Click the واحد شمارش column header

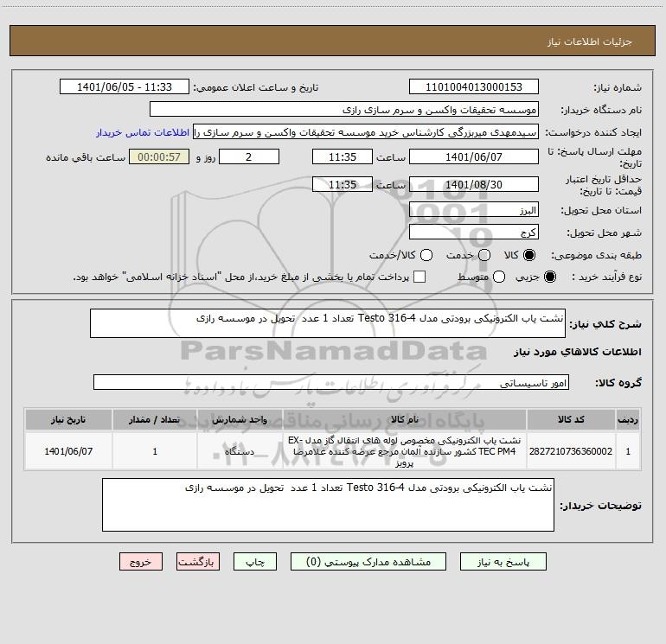pyautogui.click(x=240, y=419)
